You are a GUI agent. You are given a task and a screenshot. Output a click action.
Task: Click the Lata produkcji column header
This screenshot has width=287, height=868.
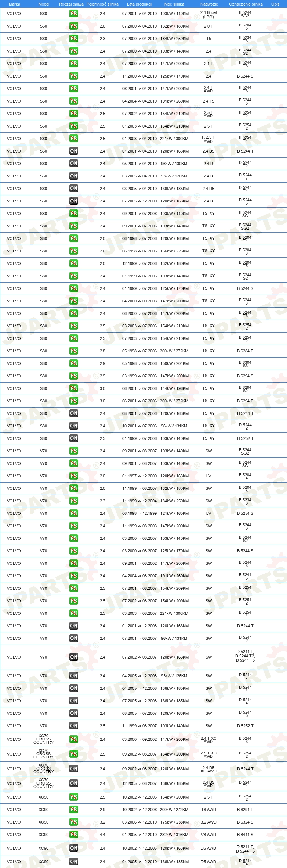coord(139,4)
